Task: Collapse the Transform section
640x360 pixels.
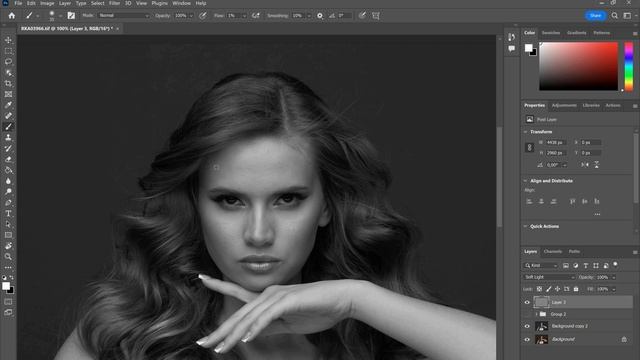Action: 526,132
